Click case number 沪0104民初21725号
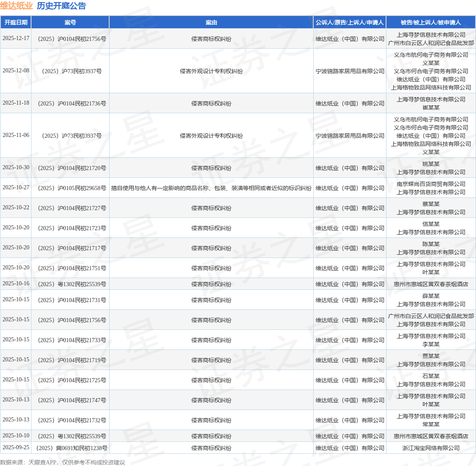476x466 pixels. (x=72, y=380)
